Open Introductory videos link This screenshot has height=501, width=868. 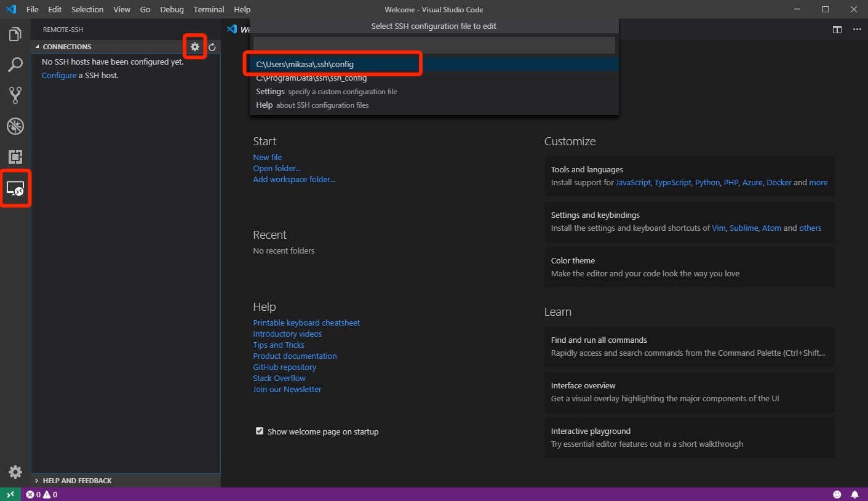tap(287, 334)
